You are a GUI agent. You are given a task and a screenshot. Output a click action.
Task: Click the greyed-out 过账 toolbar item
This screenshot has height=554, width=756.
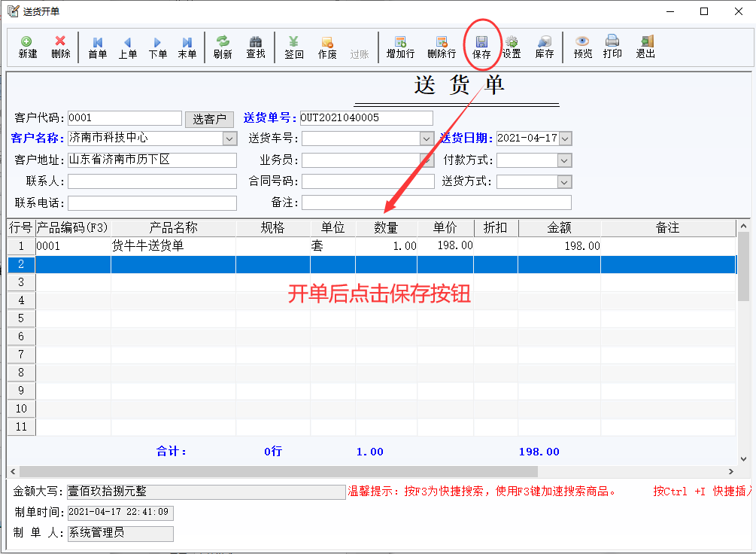coord(360,54)
